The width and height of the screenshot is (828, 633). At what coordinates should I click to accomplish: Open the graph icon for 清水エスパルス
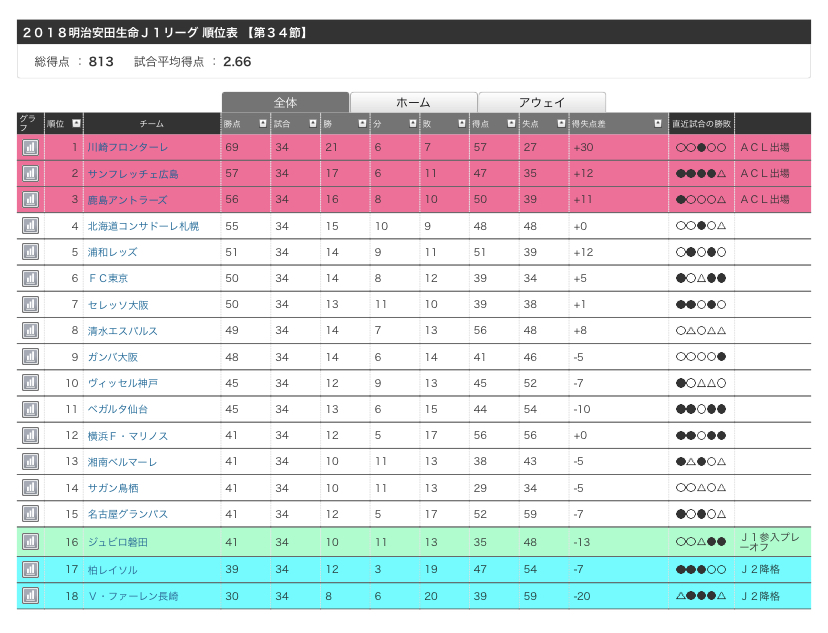point(30,330)
